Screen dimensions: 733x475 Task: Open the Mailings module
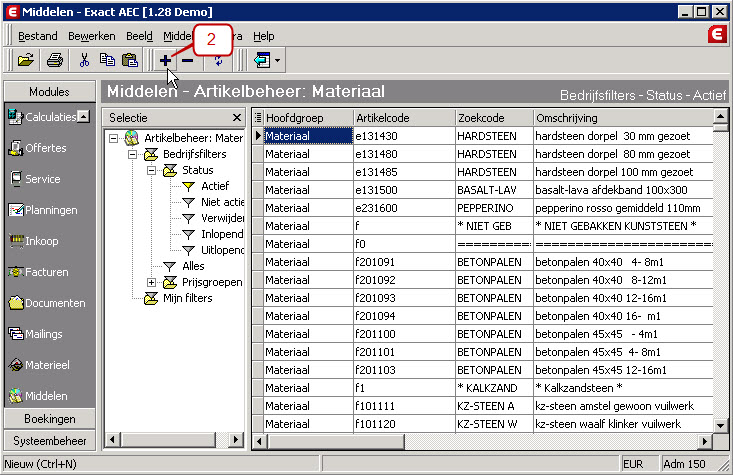[x=36, y=334]
